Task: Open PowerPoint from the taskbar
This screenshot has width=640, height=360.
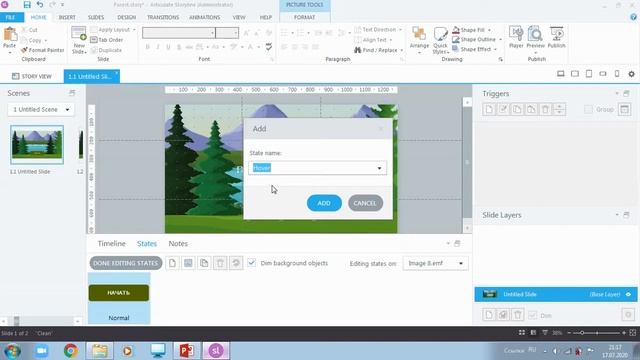Action: [x=187, y=351]
